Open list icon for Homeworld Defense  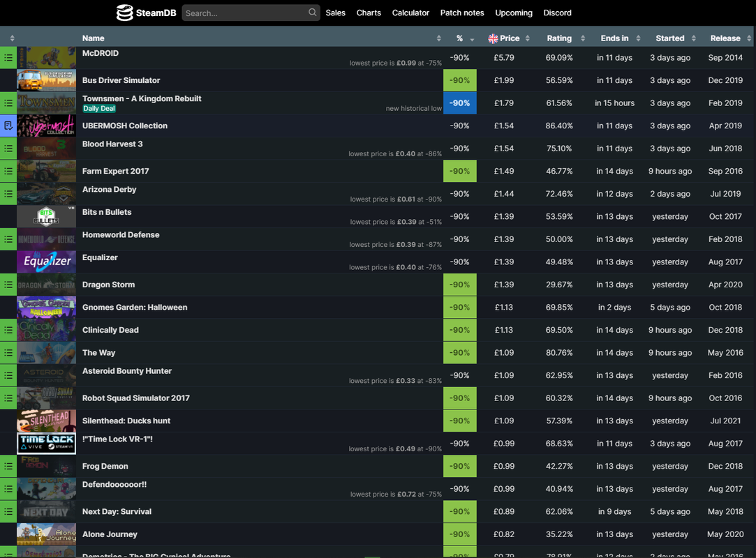point(8,239)
